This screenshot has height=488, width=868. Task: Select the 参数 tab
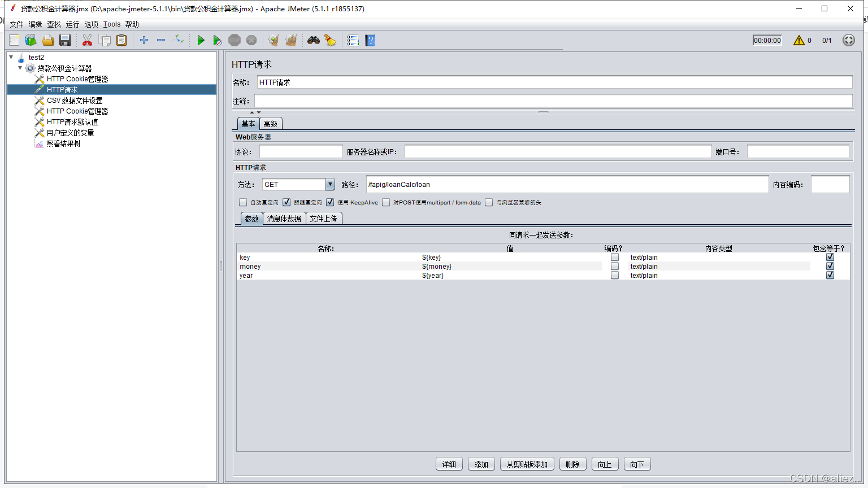pyautogui.click(x=251, y=219)
